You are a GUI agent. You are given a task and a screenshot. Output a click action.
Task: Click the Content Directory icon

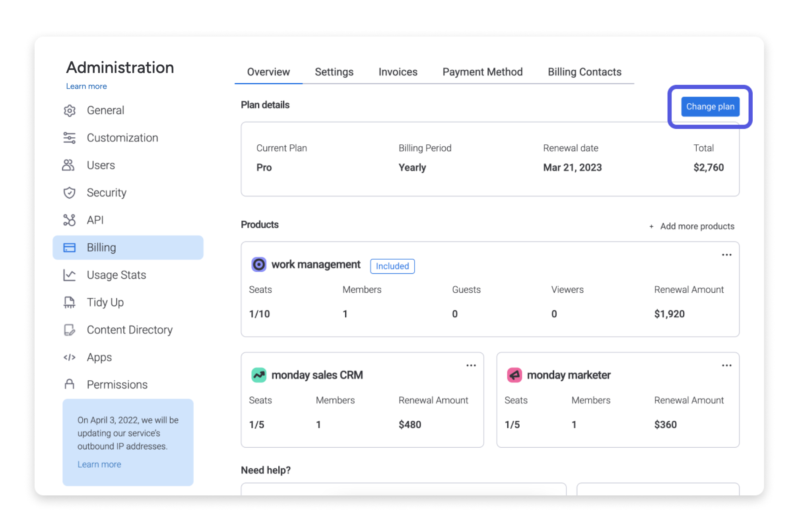[69, 330]
